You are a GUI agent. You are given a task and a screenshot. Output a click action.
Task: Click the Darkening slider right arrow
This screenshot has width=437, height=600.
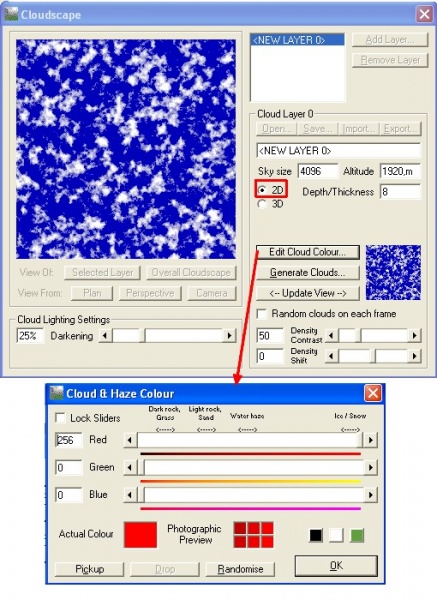pos(229,336)
